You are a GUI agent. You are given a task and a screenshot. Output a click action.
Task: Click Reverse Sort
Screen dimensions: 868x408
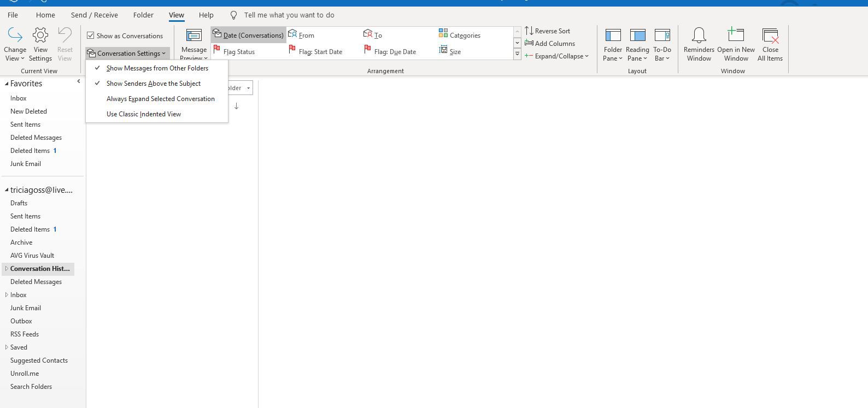coord(547,31)
